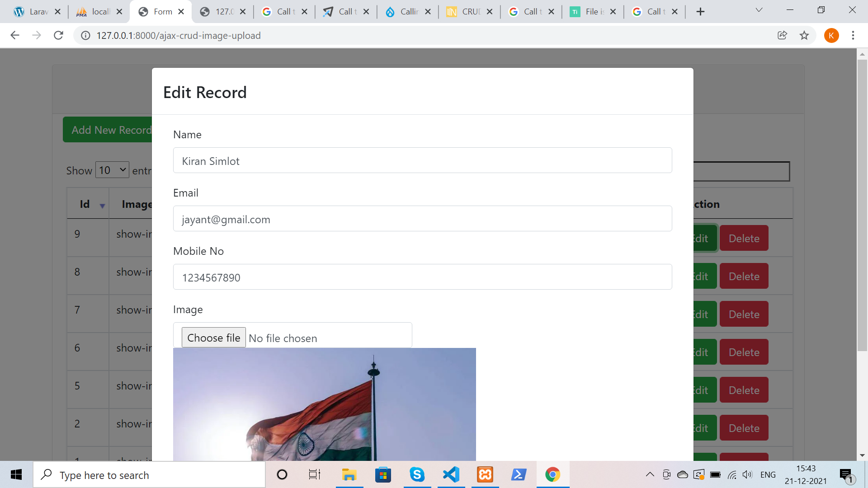Open the notification center icon
This screenshot has height=488, width=868.
pos(846,475)
